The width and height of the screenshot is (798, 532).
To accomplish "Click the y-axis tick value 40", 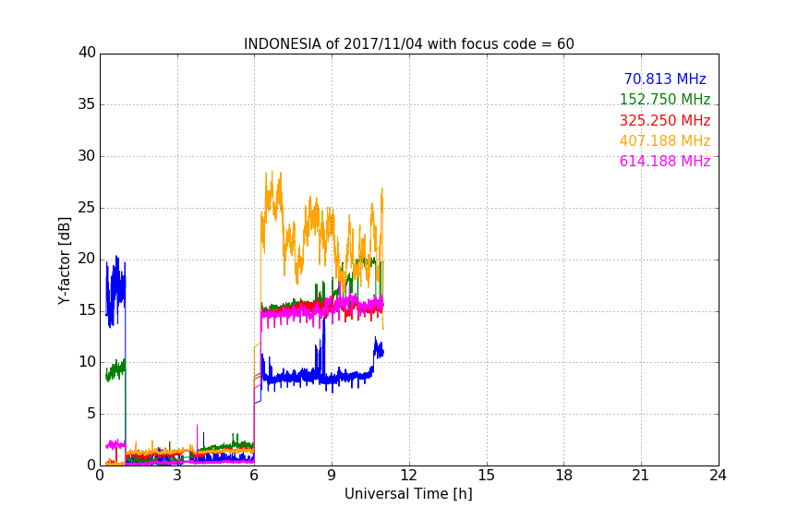I will click(87, 53).
